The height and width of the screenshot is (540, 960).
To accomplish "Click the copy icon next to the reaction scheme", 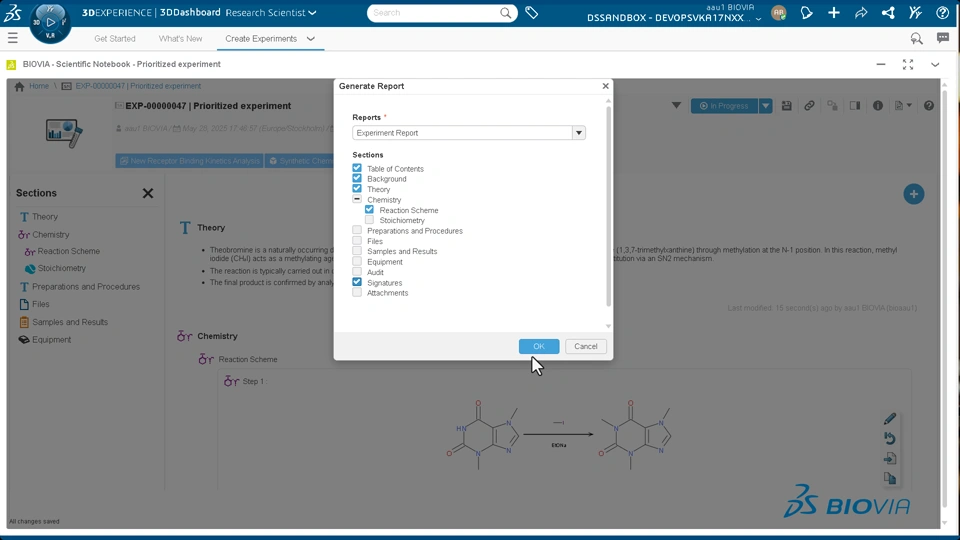I will coord(890,479).
